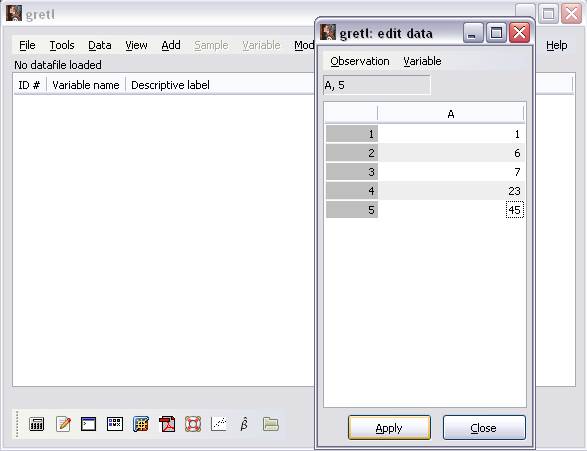
Task: Open Variable menu in edit data window
Action: (422, 61)
